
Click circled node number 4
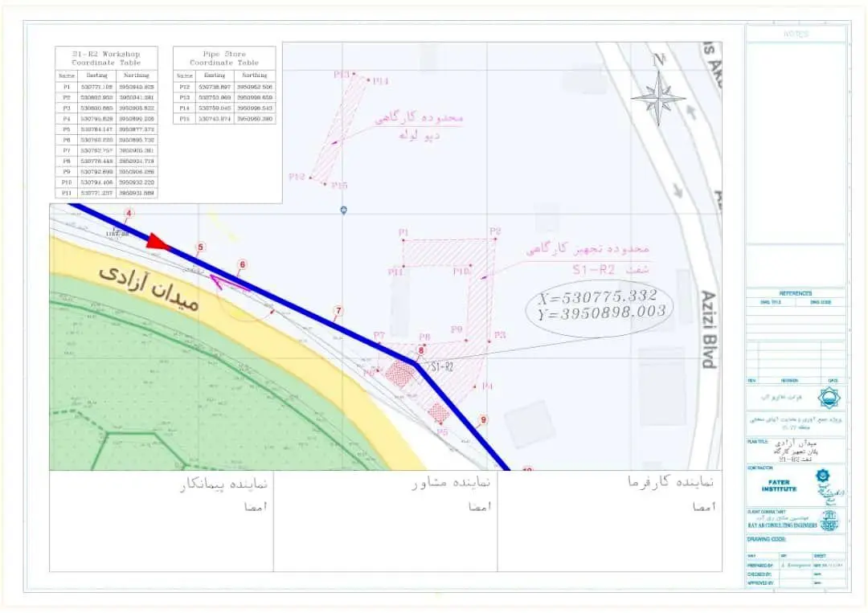pyautogui.click(x=129, y=214)
